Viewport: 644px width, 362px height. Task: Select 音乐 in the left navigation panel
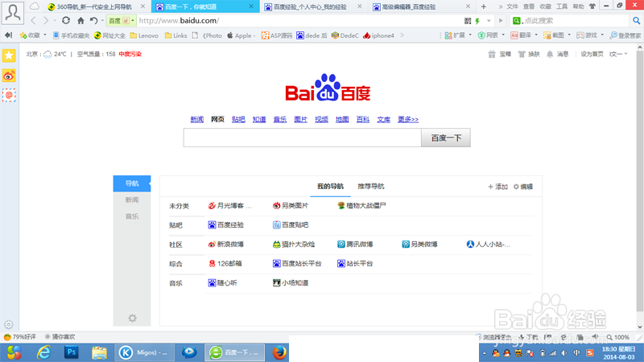132,216
